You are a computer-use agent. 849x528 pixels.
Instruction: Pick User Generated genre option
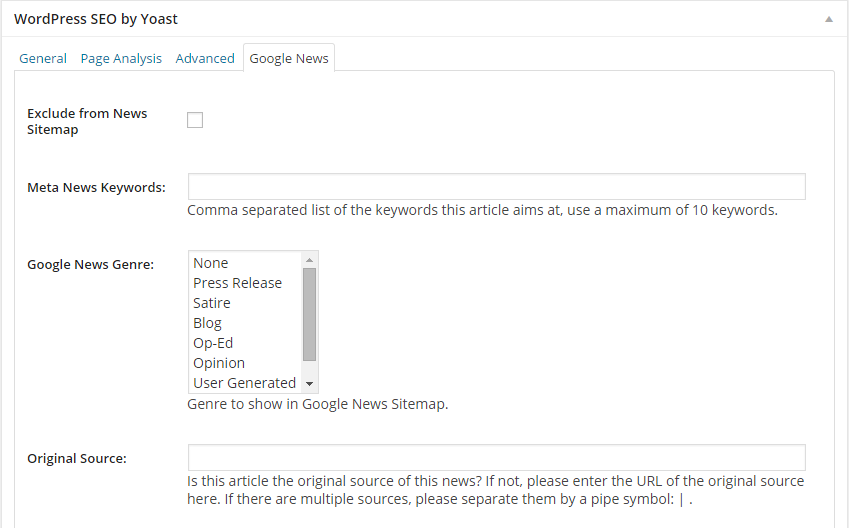[244, 383]
